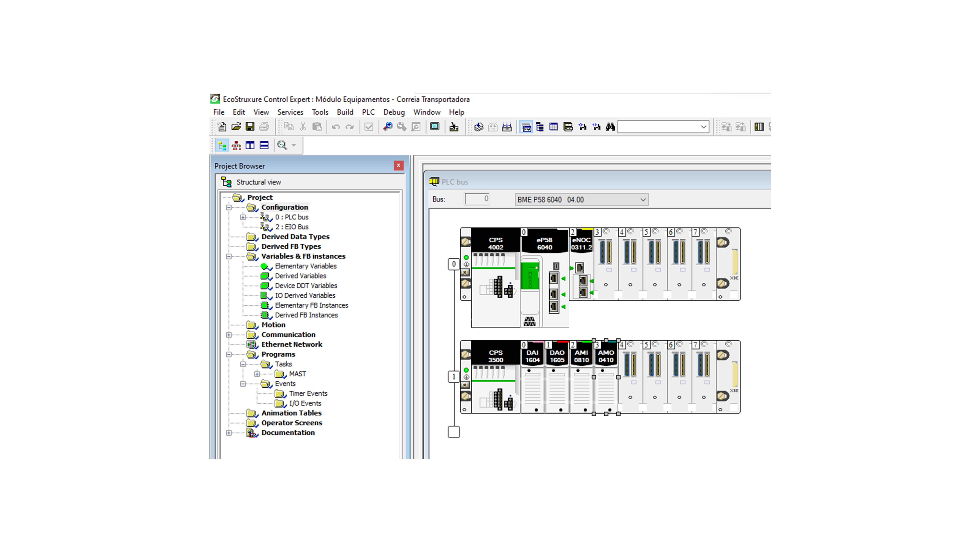
Task: Expand the Communication tree node
Action: (x=229, y=335)
